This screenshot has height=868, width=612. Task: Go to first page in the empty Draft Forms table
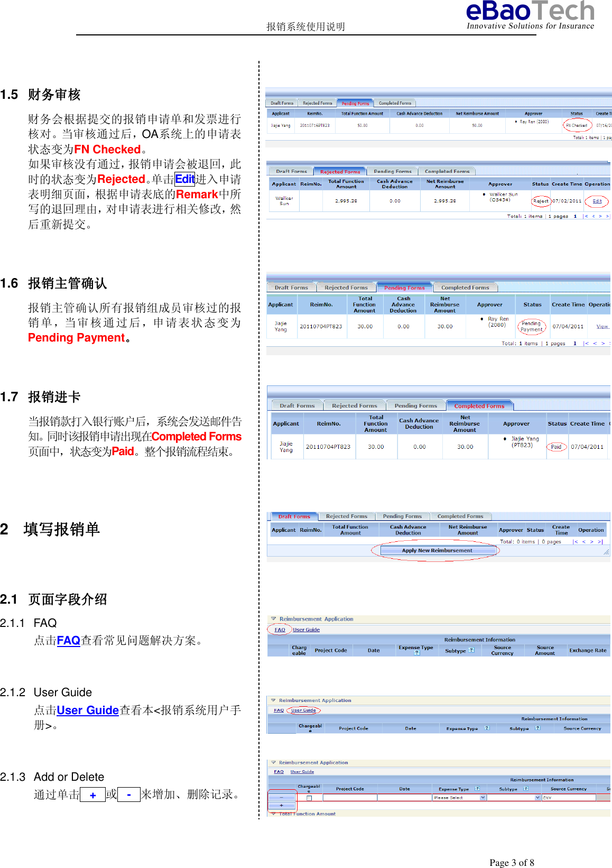[575, 542]
